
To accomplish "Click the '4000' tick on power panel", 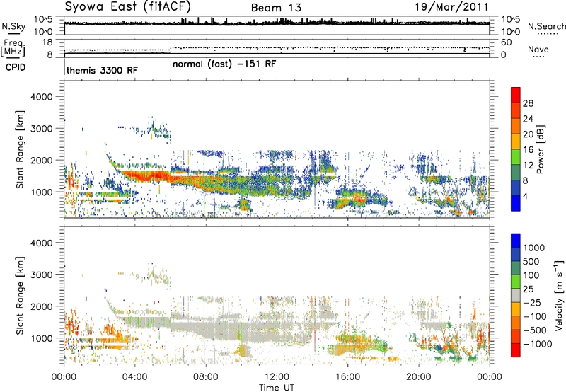I will [41, 97].
